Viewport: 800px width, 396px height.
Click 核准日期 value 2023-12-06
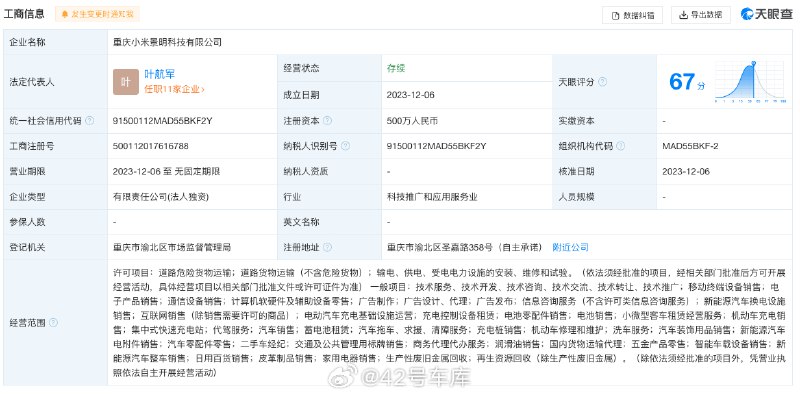pos(686,171)
